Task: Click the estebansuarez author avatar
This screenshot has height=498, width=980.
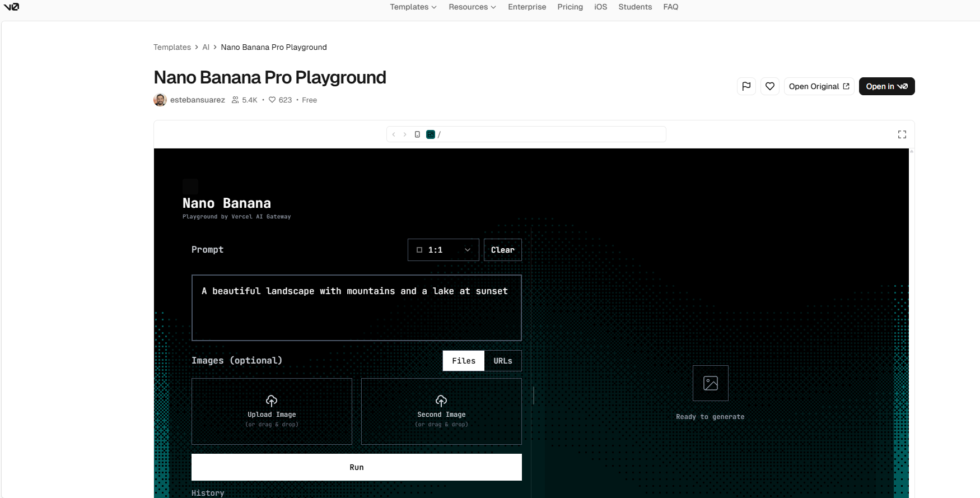Action: [x=160, y=100]
